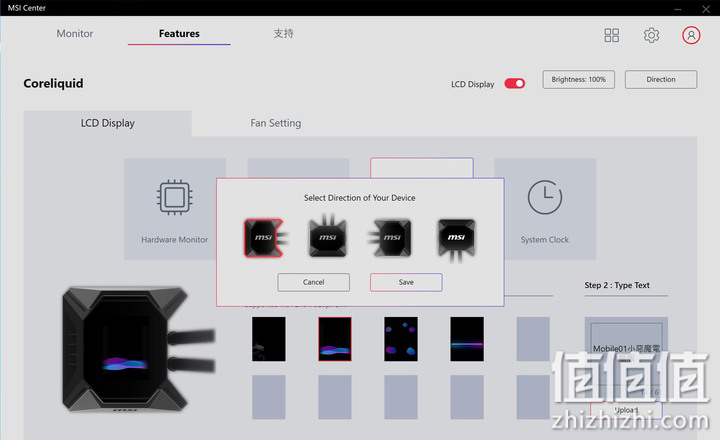
Task: Choose the selected blue wave thumbnail
Action: point(335,339)
